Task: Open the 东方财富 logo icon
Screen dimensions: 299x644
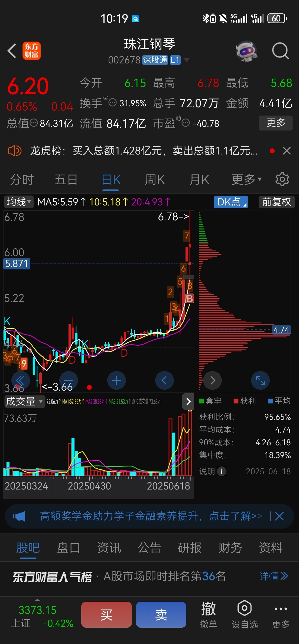Action: pos(32,51)
